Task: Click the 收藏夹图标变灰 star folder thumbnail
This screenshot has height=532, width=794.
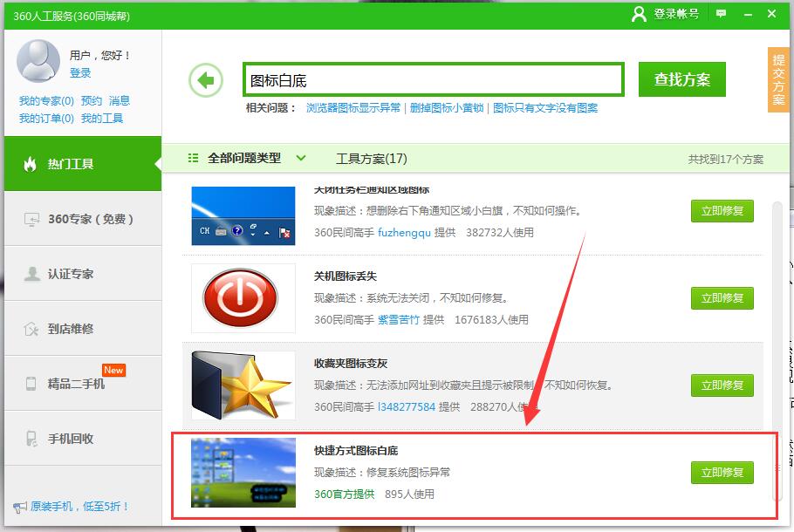Action: point(243,385)
